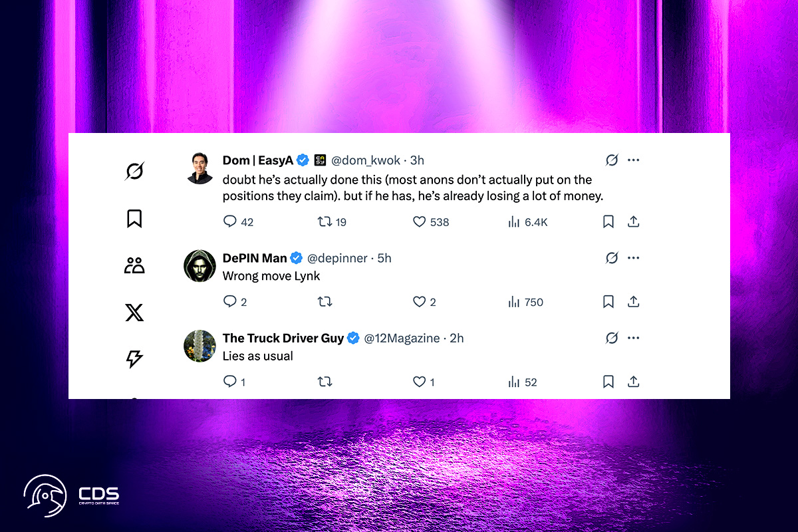Bookmark Dom | EasyA's tweet
This screenshot has width=798, height=532.
pos(608,221)
